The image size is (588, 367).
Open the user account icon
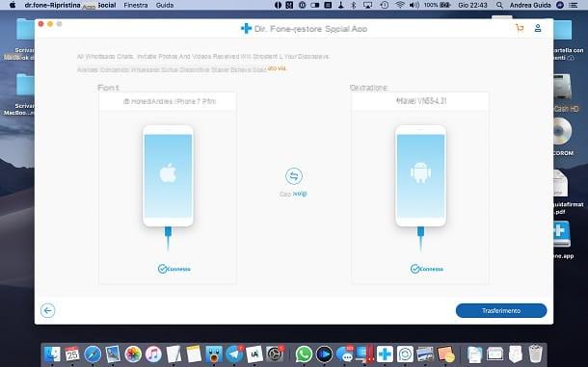click(x=538, y=28)
